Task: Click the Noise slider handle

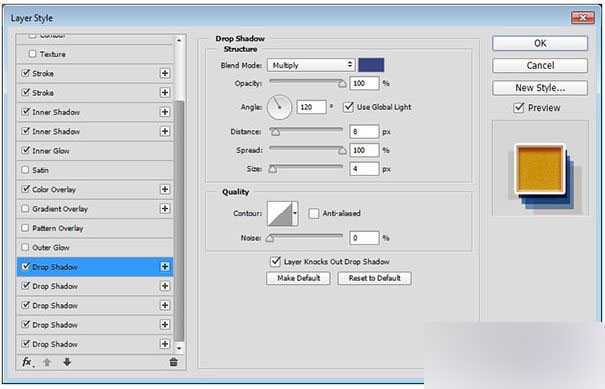Action: point(270,238)
